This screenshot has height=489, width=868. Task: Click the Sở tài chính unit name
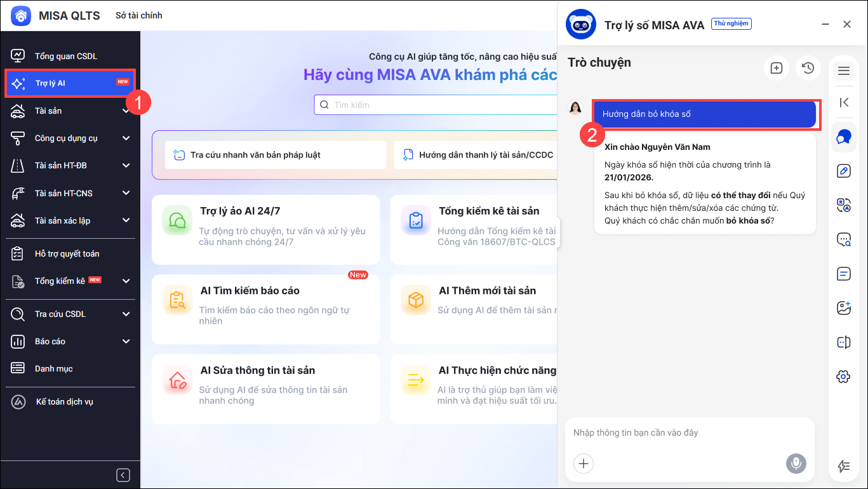tap(139, 15)
